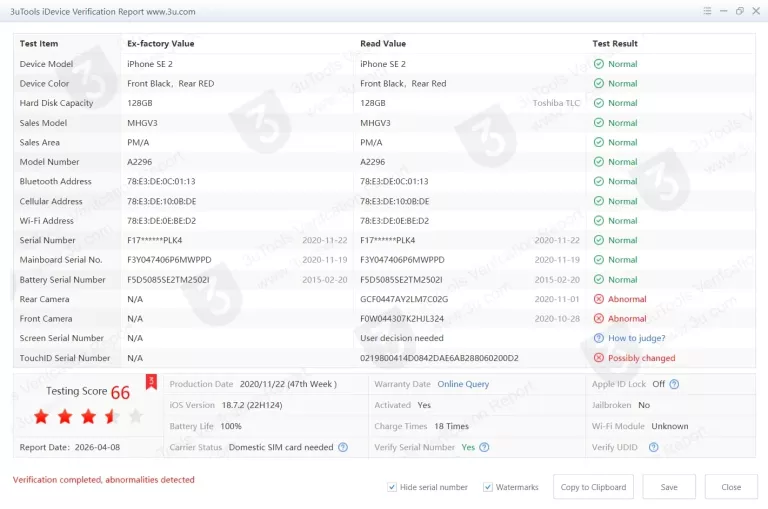The image size is (768, 509).
Task: Open the title bar menu list icon
Action: pyautogui.click(x=707, y=11)
